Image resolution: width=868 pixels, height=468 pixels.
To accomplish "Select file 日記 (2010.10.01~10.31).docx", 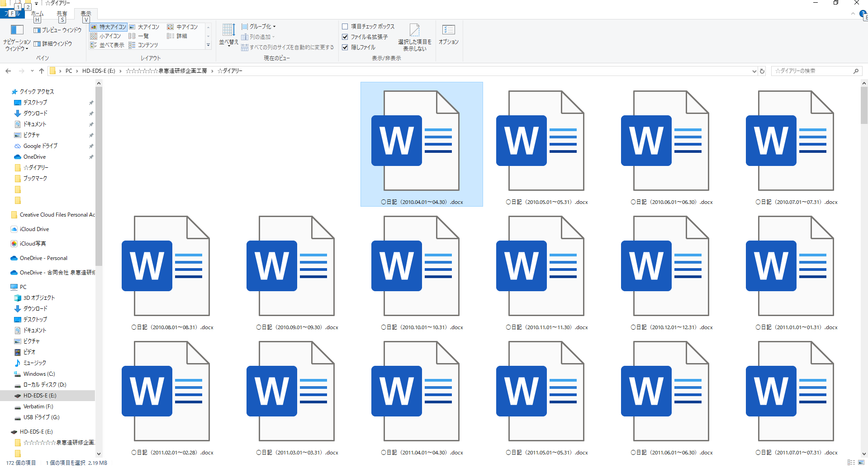I will pos(422,269).
